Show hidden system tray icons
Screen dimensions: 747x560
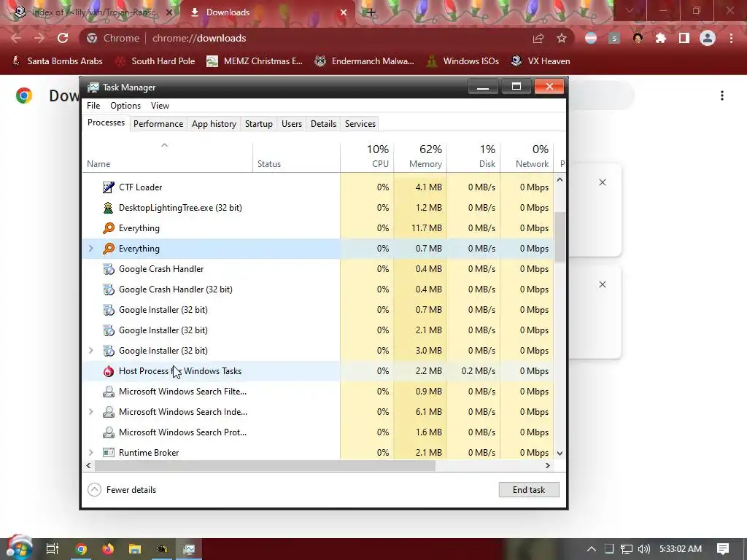[x=591, y=549]
